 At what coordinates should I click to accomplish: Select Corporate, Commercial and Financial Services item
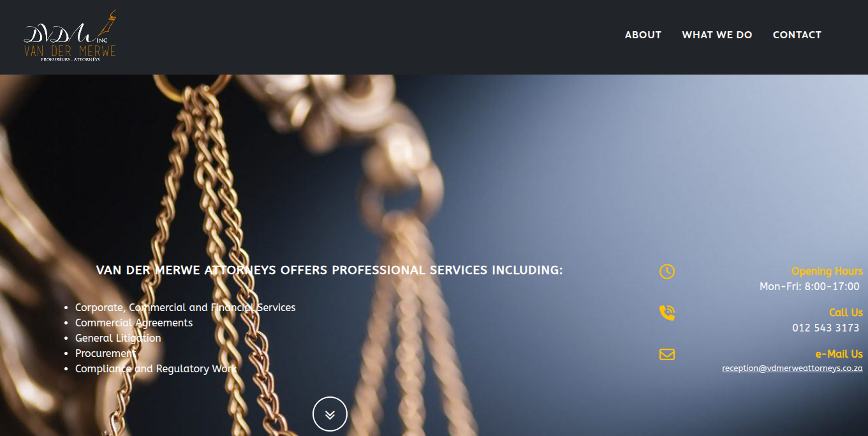pos(186,307)
